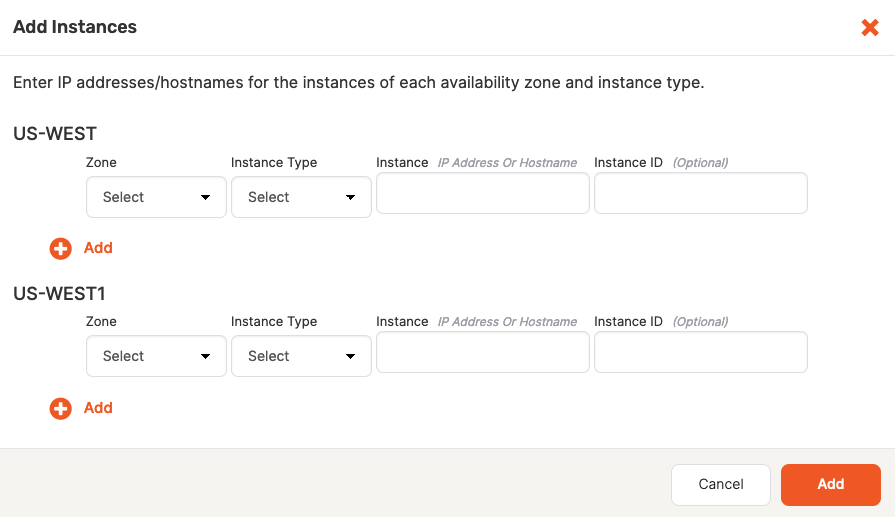Open the US-WEST Instance Type dropdown

coord(301,197)
